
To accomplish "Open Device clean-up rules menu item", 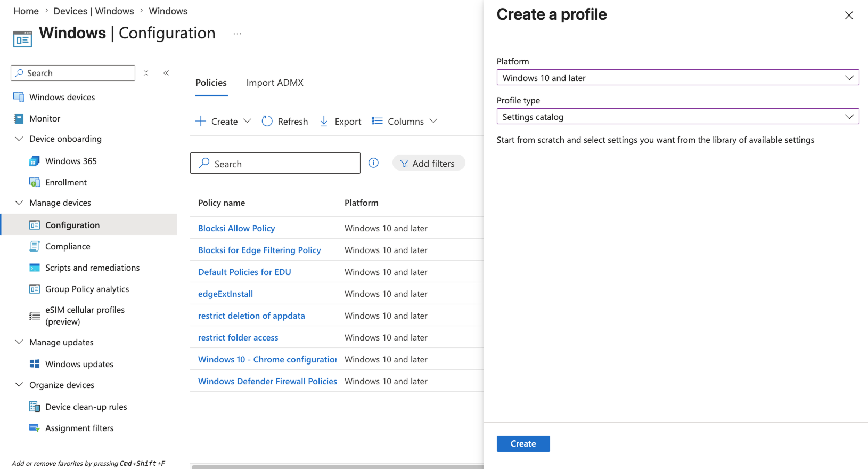I will pos(86,407).
